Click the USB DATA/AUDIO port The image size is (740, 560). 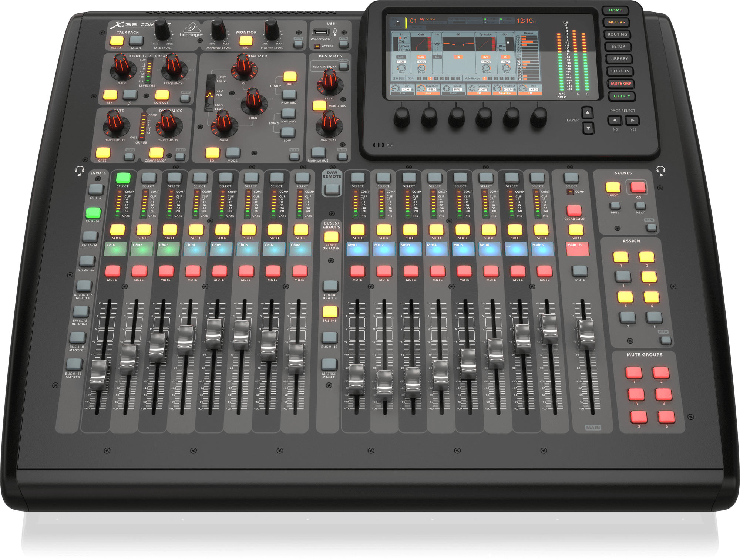pyautogui.click(x=320, y=32)
